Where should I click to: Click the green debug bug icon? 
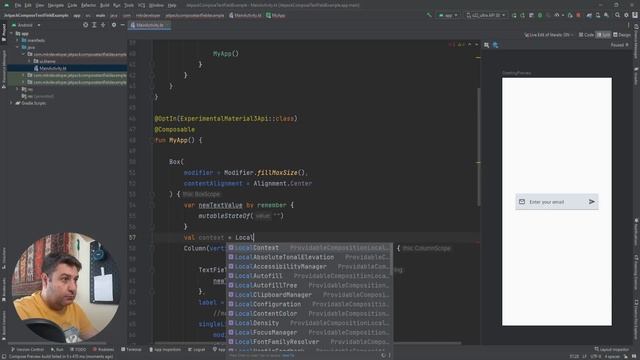pyautogui.click(x=540, y=15)
